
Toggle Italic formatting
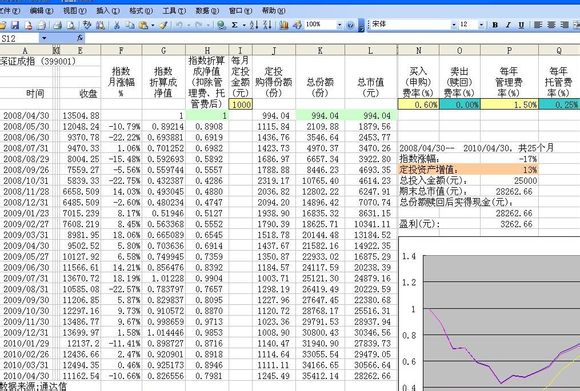pos(508,25)
